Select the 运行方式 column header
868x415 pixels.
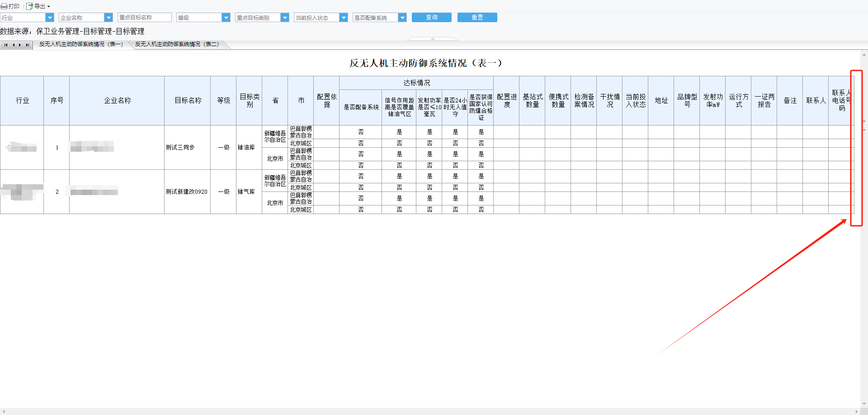[738, 101]
